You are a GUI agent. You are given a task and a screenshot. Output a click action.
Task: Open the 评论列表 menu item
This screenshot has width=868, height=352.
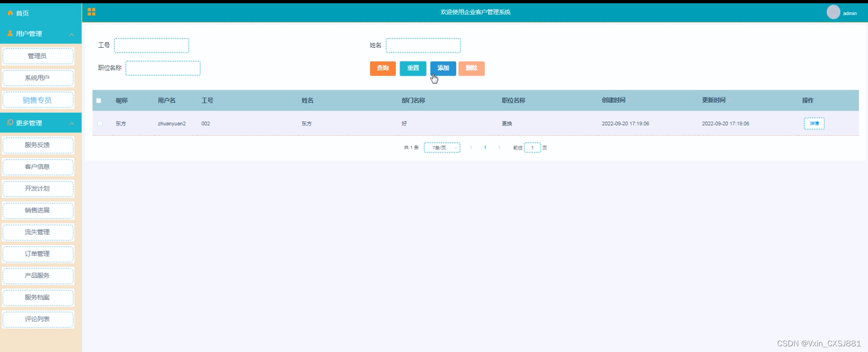tap(38, 319)
